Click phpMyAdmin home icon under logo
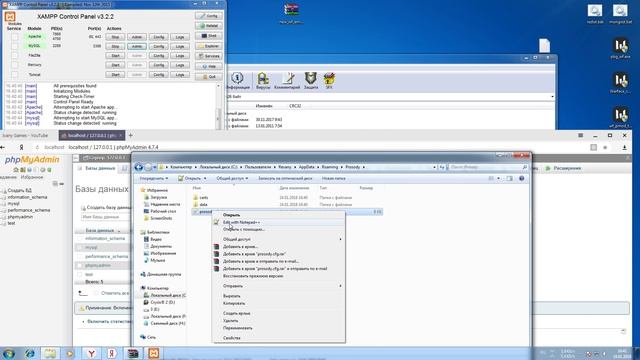Screen dimensions: 640x360 pos(16,170)
